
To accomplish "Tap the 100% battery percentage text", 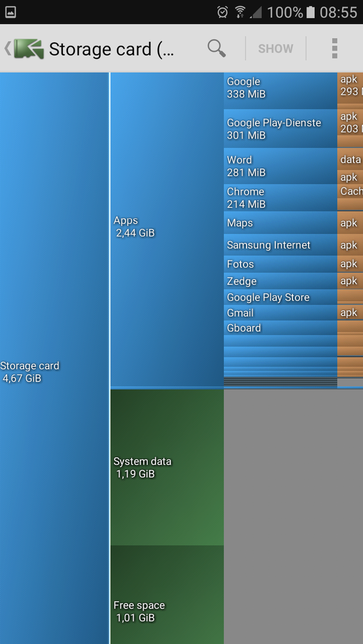I will (x=285, y=13).
